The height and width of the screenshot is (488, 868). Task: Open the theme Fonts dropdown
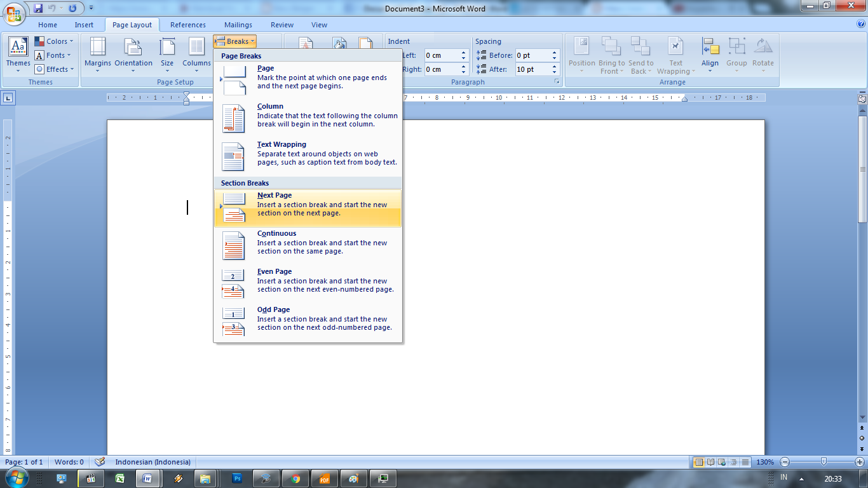coord(54,55)
